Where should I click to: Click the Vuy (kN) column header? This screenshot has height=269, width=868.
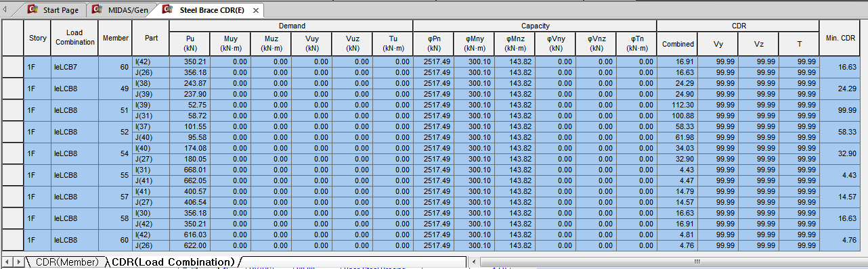click(311, 43)
